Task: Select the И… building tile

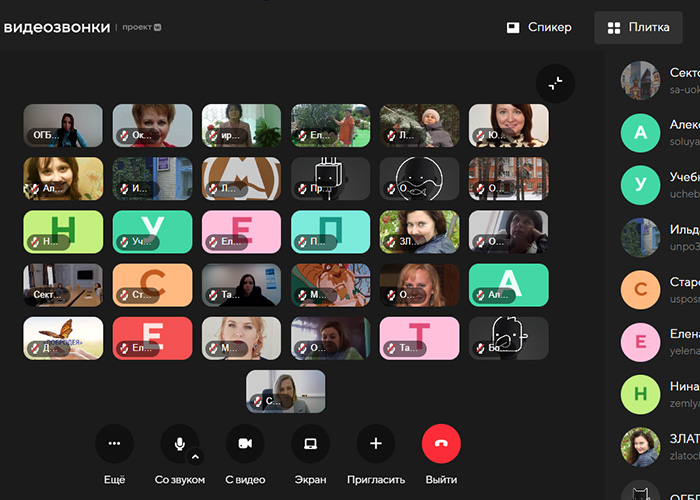Action: pyautogui.click(x=152, y=179)
